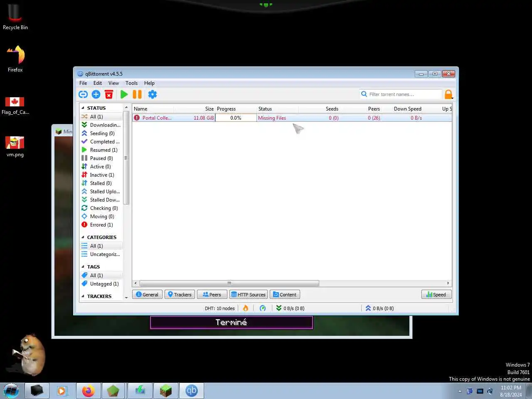Click the green download speed status icon
Viewport: 532px width, 399px height.
pyautogui.click(x=279, y=308)
